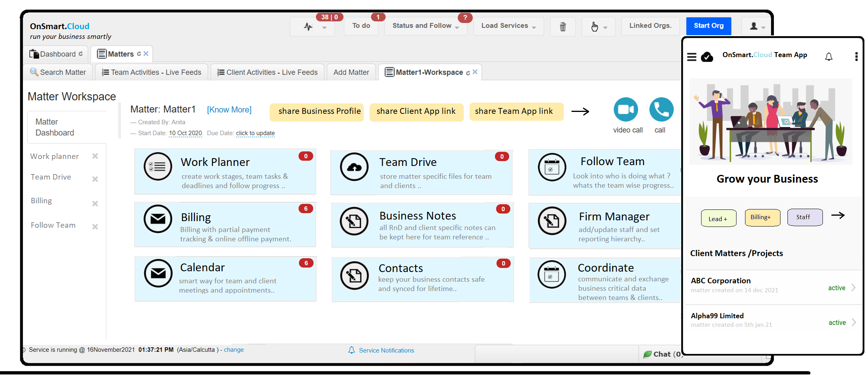Click the Billing envelope icon
Screen dimensions: 868x375
pos(158,219)
